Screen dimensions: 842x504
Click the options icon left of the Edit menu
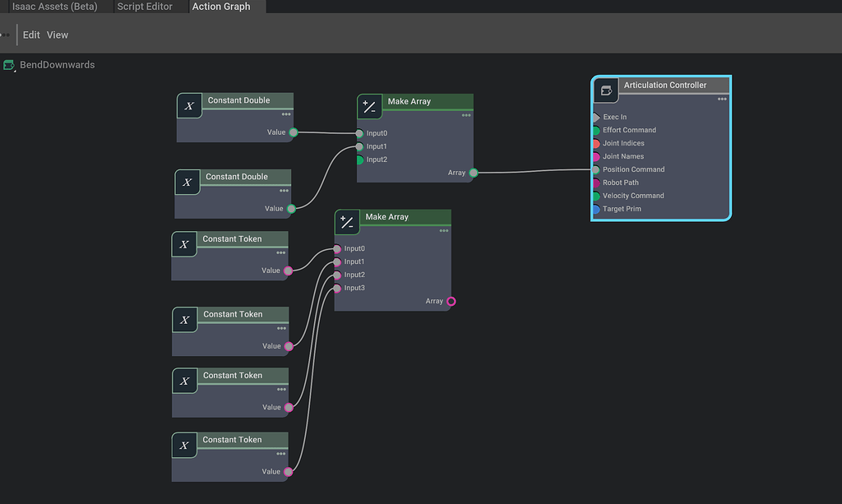[5, 35]
